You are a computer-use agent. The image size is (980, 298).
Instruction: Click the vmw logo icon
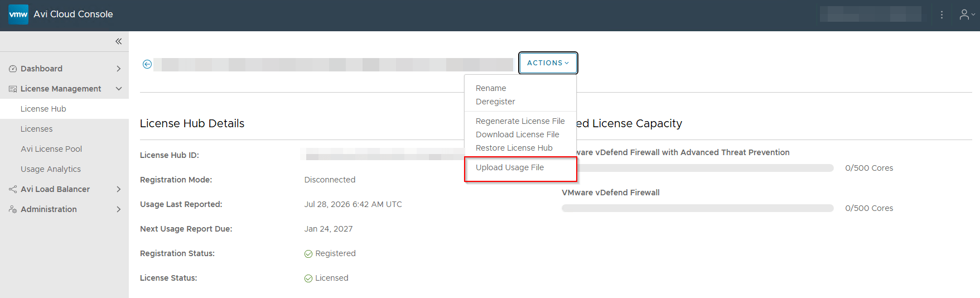18,15
